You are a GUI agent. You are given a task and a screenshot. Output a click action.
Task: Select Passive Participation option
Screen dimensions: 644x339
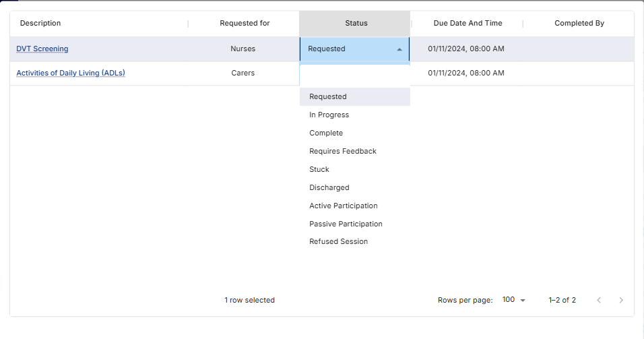coord(346,224)
